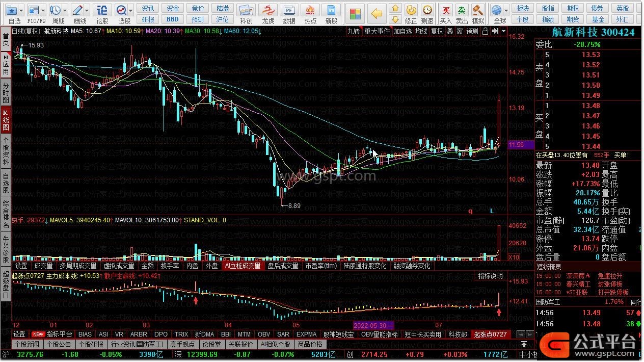This screenshot has height=362, width=644.
Task: Click the BBD button in toolbar
Action: coord(173,19)
